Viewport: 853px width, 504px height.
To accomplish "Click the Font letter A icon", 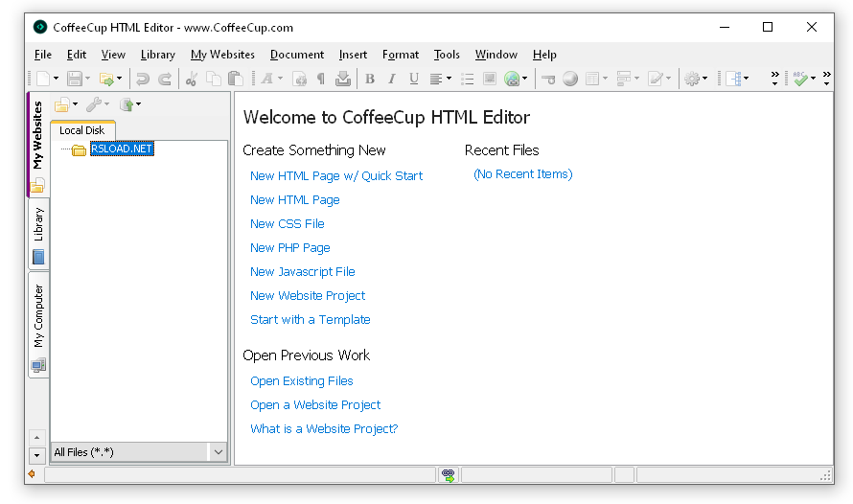I will tap(266, 79).
